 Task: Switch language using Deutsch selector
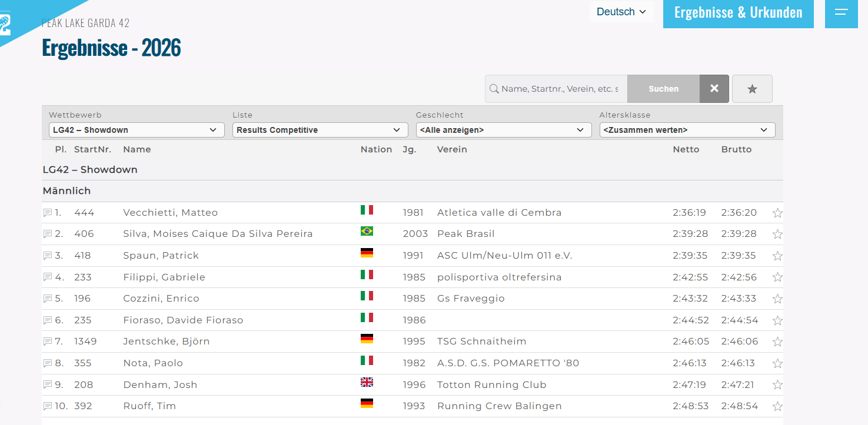point(621,12)
